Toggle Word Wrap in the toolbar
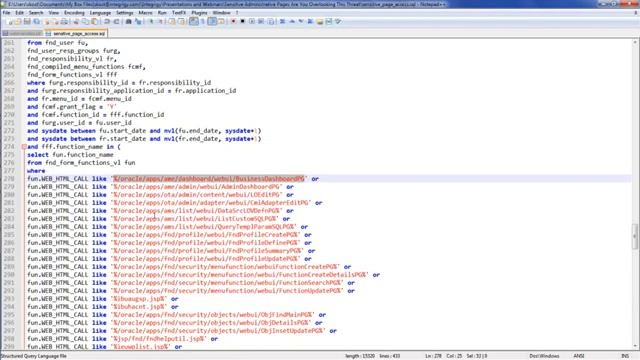This screenshot has height=360, width=640. click(x=193, y=21)
